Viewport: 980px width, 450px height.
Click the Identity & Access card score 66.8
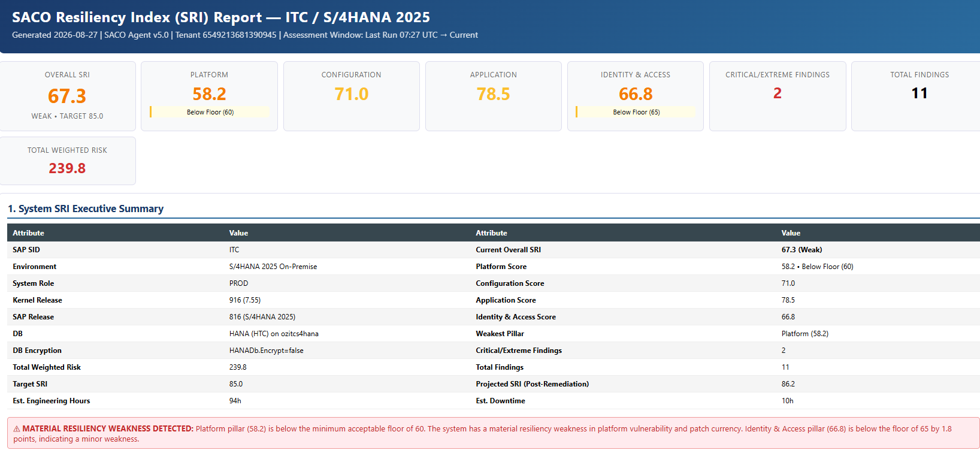point(636,94)
